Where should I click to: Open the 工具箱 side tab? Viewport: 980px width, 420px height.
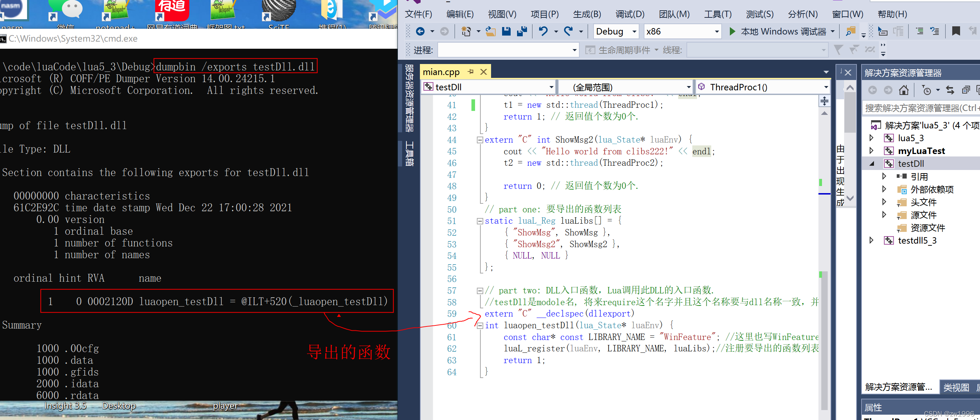(x=409, y=154)
